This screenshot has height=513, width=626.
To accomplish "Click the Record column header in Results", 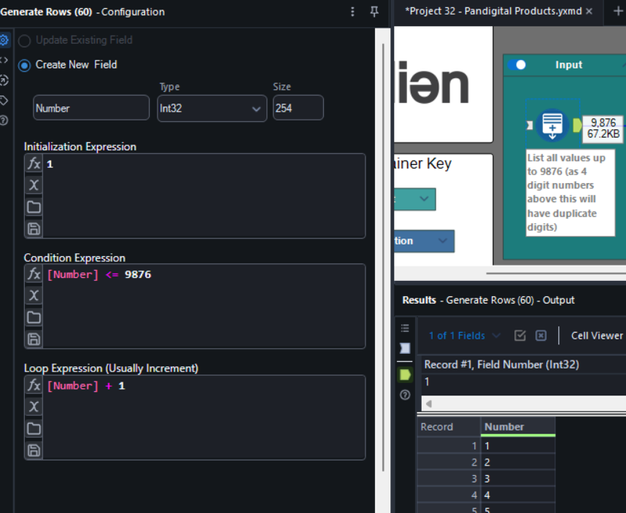I will coord(449,427).
